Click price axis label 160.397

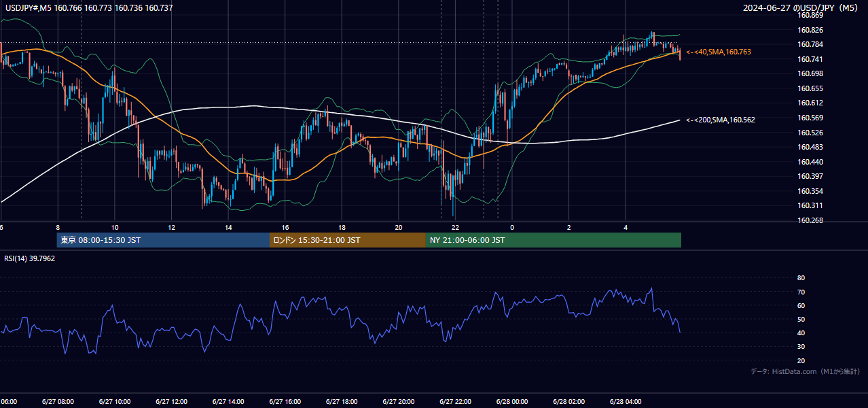[810, 176]
